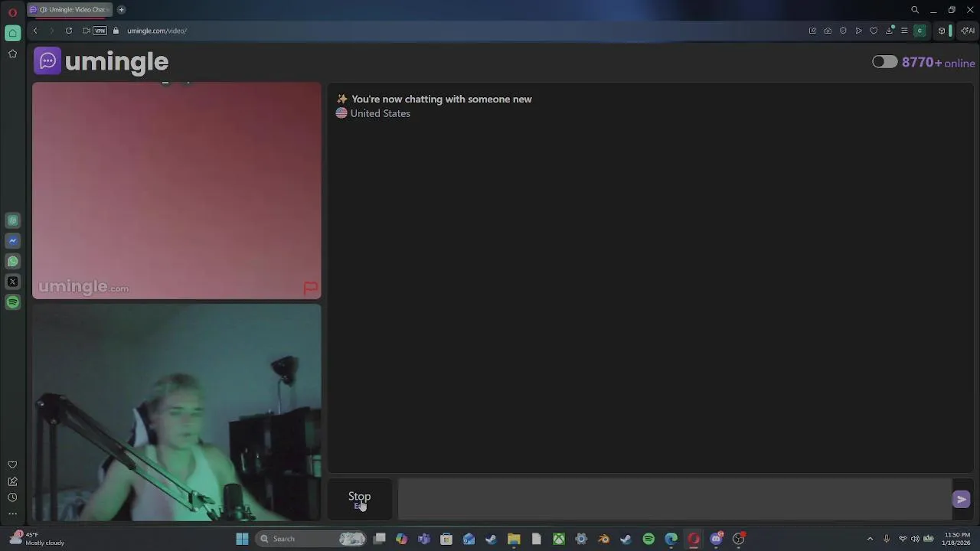Click the microphone icon in system tray
Viewport: 980px width, 551px height.
(887, 539)
